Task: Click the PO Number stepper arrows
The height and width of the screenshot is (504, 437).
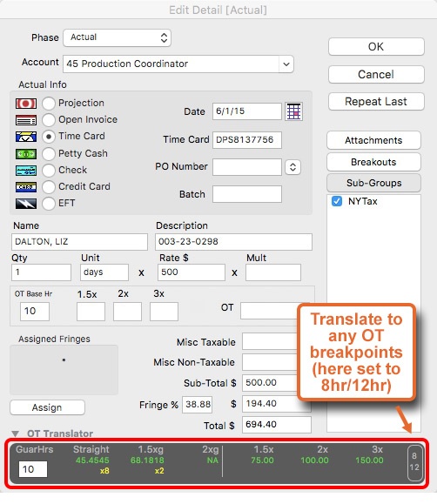Action: pyautogui.click(x=292, y=167)
